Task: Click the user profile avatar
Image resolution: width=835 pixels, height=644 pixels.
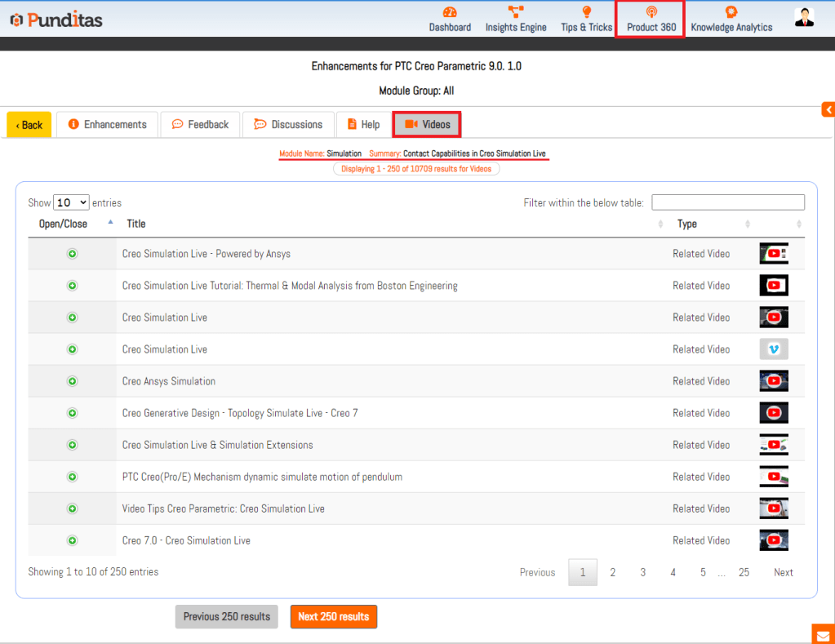Action: tap(804, 18)
